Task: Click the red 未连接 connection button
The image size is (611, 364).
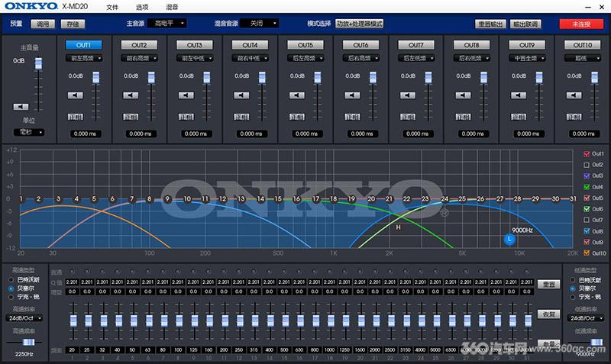Action: [x=581, y=24]
